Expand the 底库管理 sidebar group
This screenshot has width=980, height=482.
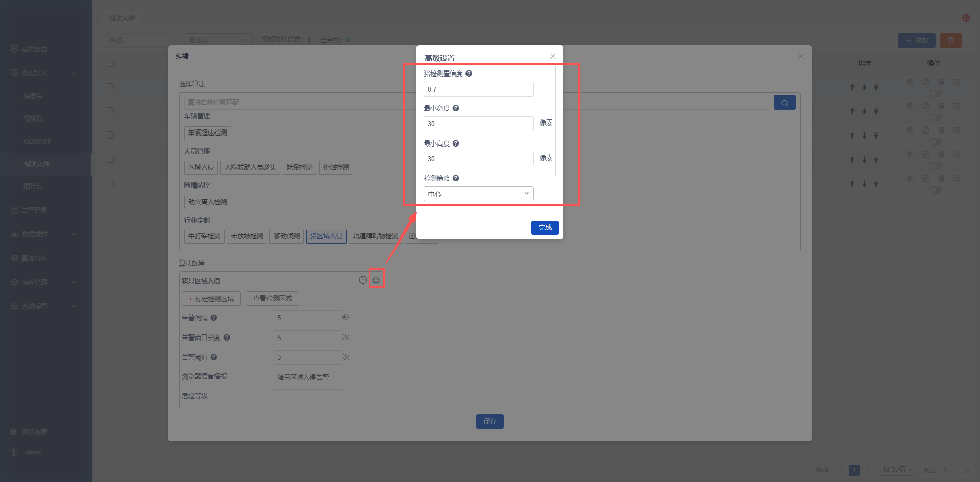46,282
